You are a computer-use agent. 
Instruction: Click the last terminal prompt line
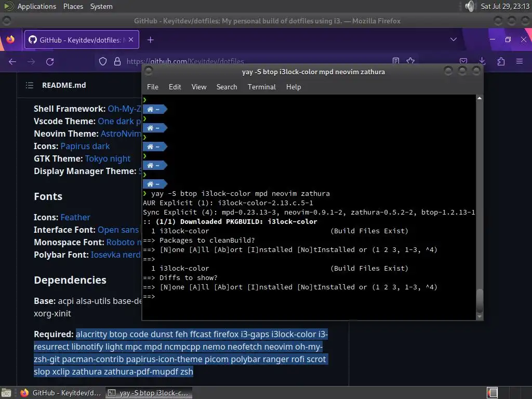pyautogui.click(x=149, y=297)
